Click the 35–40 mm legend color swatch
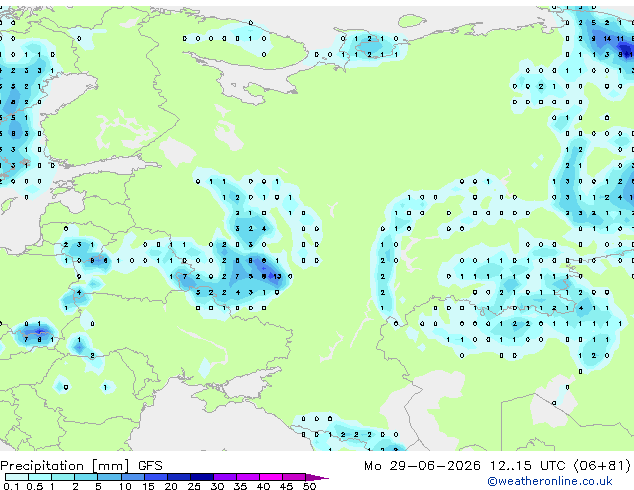The image size is (634, 490). click(247, 477)
